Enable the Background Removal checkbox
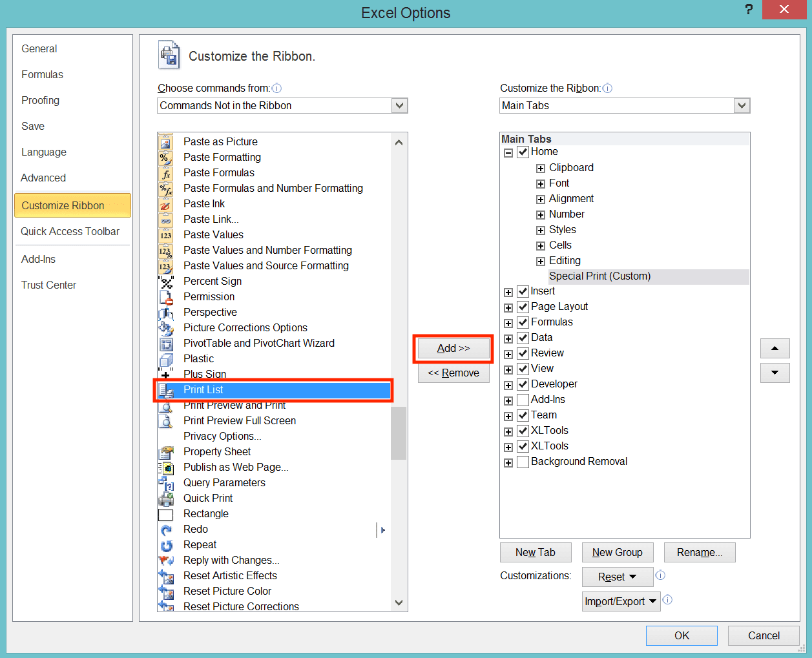This screenshot has width=812, height=658. 523,462
